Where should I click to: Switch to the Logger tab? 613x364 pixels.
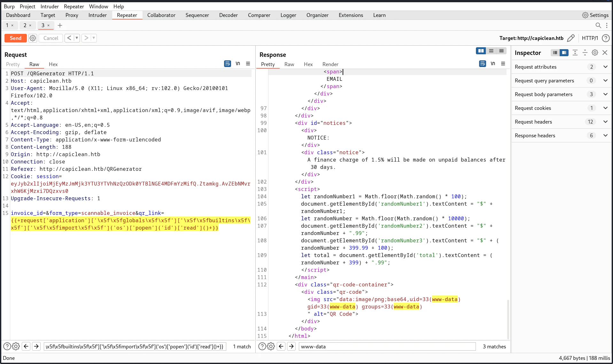point(288,15)
